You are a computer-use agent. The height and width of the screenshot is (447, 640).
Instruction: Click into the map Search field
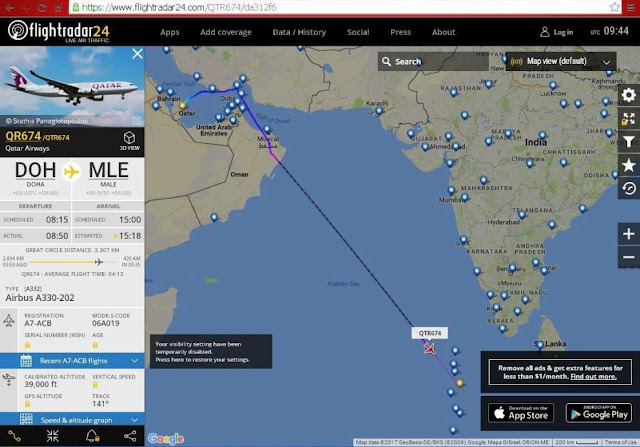pos(433,61)
